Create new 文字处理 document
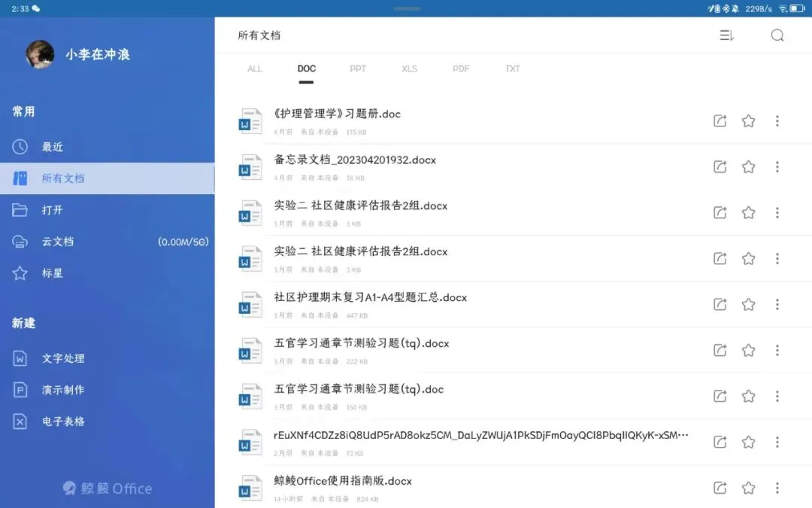The width and height of the screenshot is (812, 508). tap(108, 358)
